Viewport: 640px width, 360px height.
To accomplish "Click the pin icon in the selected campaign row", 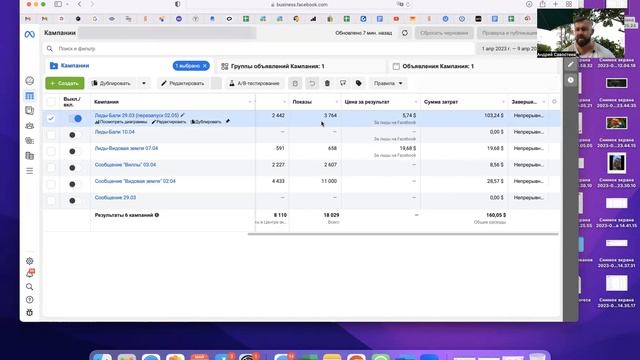I will click(x=228, y=122).
